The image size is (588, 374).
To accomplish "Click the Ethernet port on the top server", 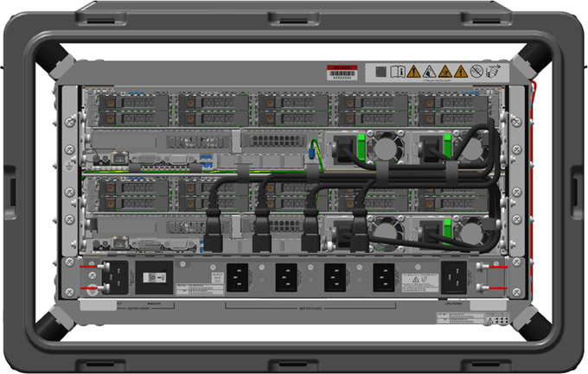I will click(x=120, y=157).
